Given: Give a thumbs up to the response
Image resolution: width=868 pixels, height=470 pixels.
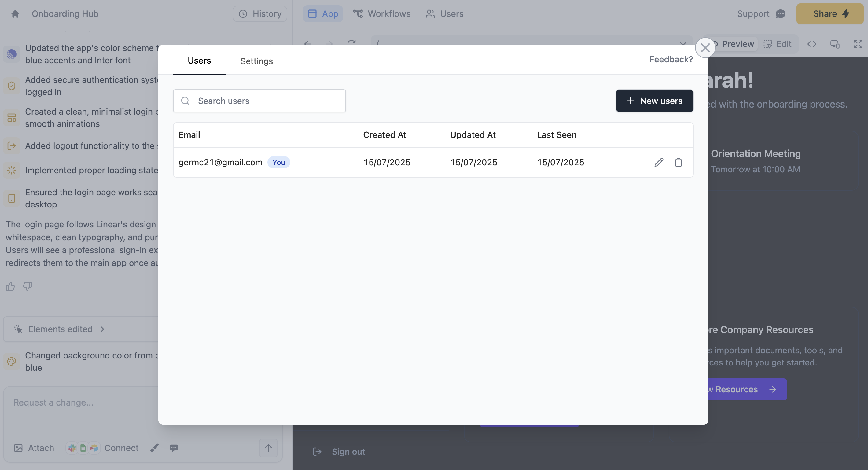Looking at the screenshot, I should coord(10,286).
